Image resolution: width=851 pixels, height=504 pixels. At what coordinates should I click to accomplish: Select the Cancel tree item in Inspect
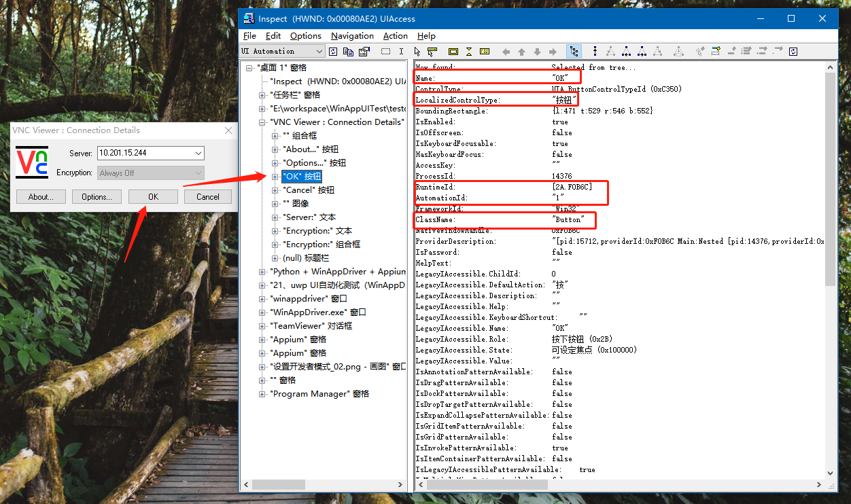[x=306, y=190]
